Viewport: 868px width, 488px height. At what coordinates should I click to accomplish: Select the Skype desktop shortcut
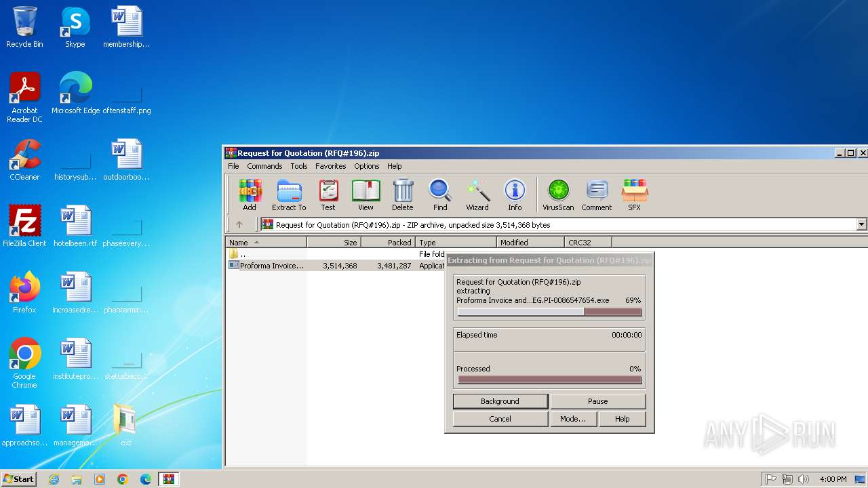(75, 27)
